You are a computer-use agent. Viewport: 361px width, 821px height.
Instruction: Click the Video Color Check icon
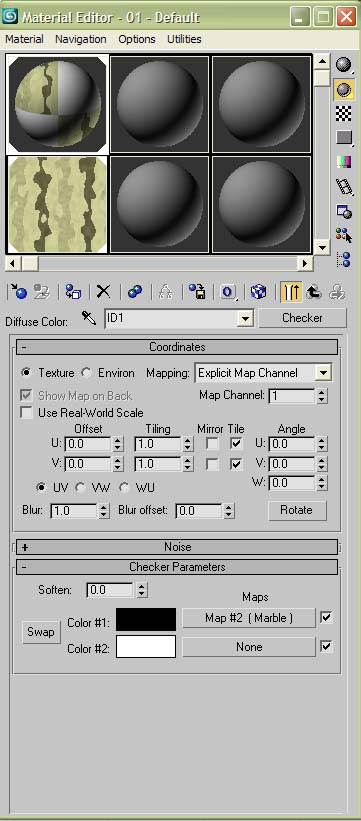pyautogui.click(x=344, y=161)
